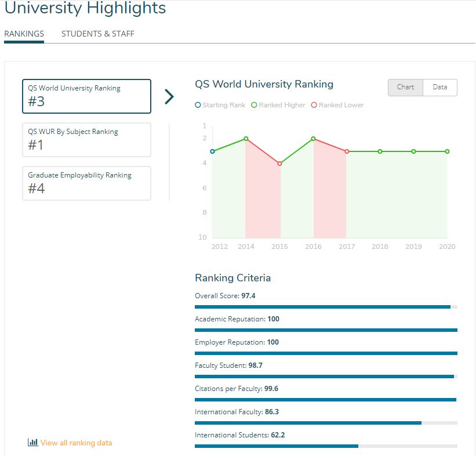Click the 2012 starting rank data point
The image size is (476, 456).
[213, 151]
